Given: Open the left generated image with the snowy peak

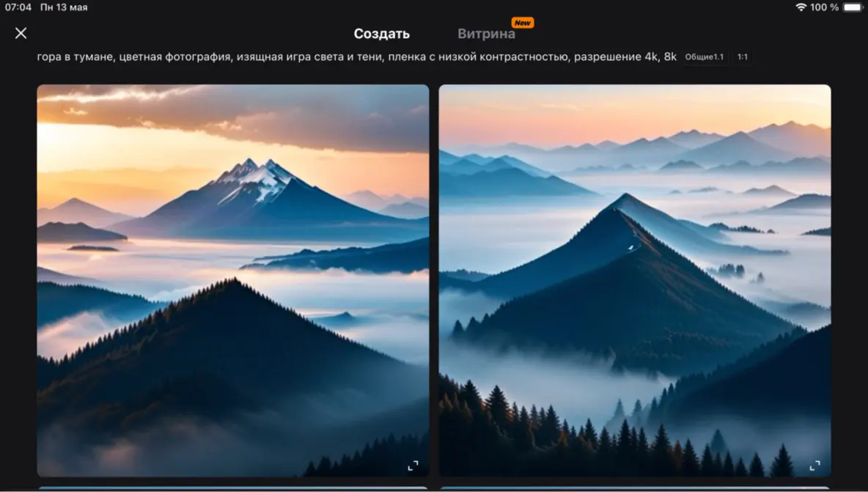Looking at the screenshot, I should pos(233,281).
